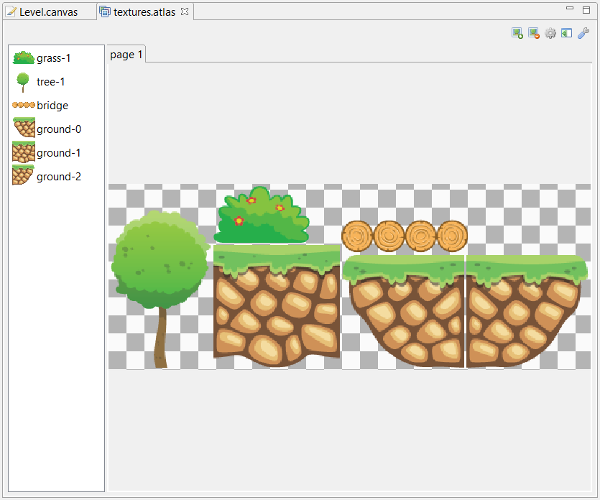The width and height of the screenshot is (600, 500).
Task: Select ground-1 in the texture list
Action: (x=58, y=153)
